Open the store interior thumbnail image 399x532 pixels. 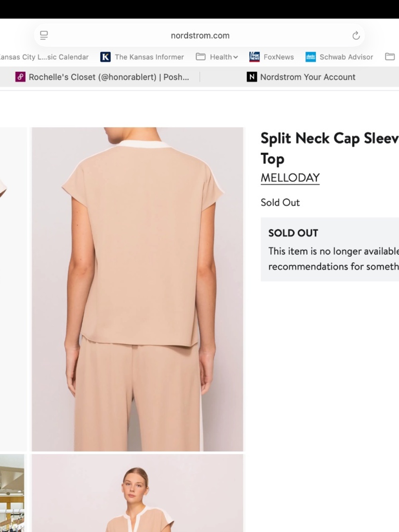coord(12,493)
